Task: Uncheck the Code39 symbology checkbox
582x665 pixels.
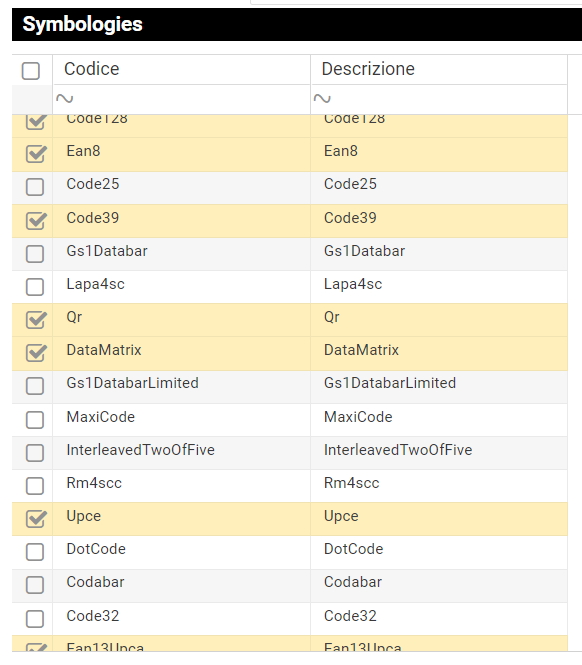Action: click(x=35, y=220)
